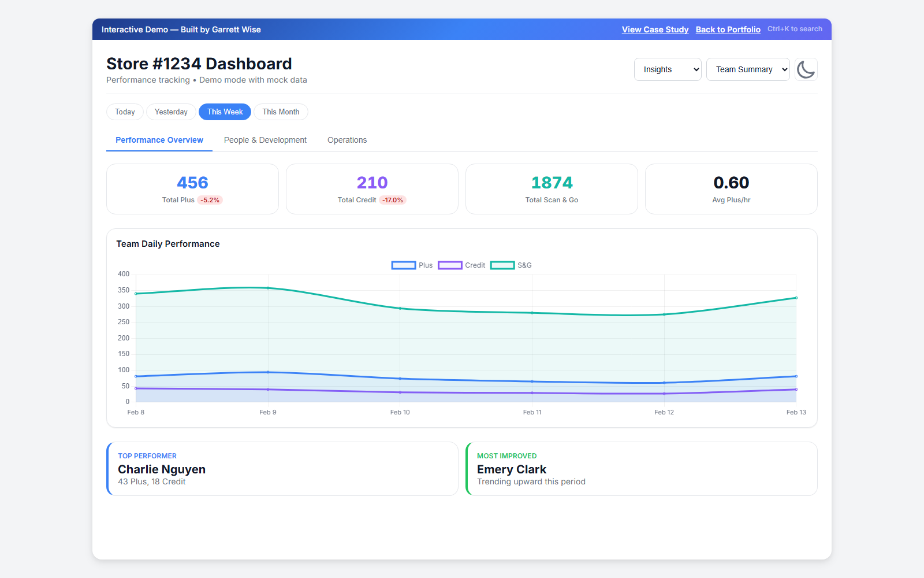Switch to the People & Development tab
Screen dimensions: 924x578
click(x=265, y=140)
